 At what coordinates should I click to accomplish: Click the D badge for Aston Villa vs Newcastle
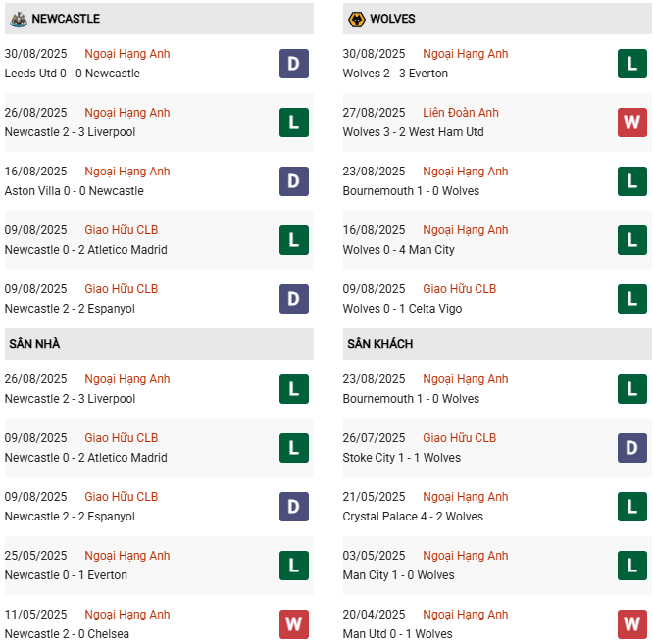(294, 181)
